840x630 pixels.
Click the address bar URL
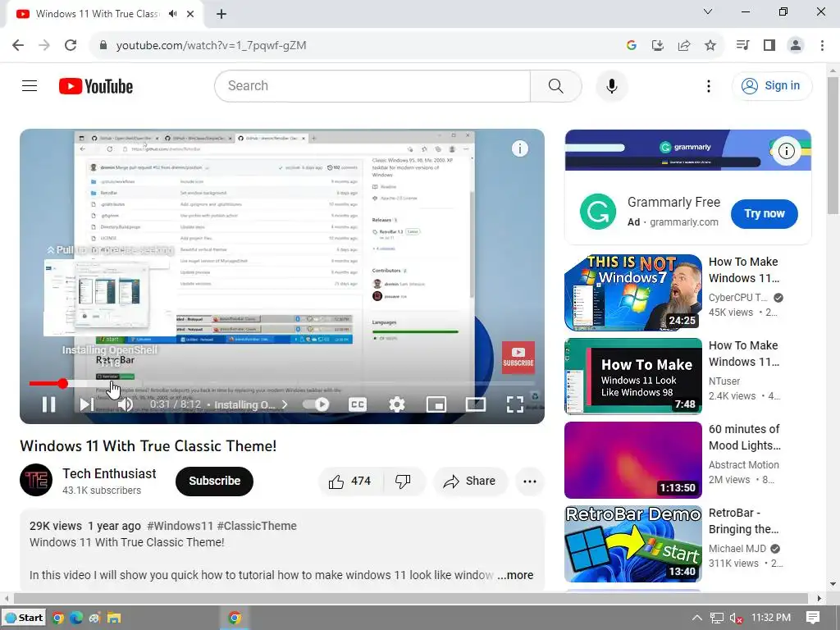coord(211,46)
